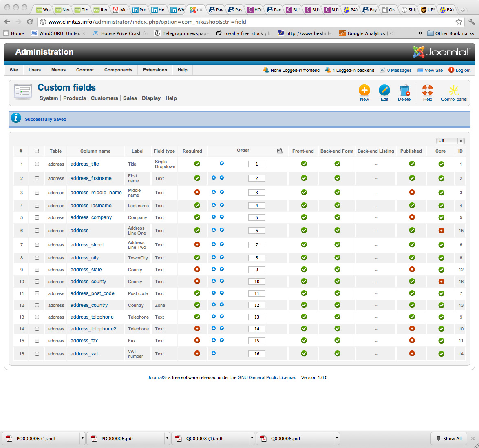Click the Edit pencil icon
This screenshot has width=479, height=448.
[384, 91]
